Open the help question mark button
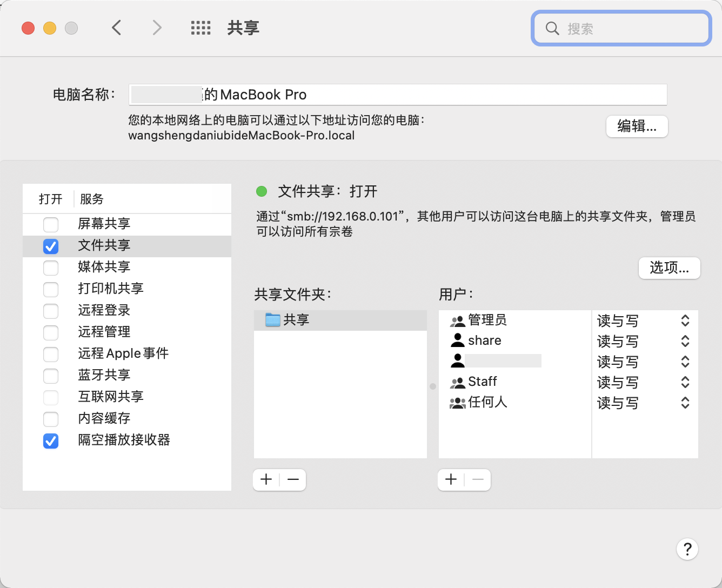Screen dimensions: 722x588 [x=687, y=549]
